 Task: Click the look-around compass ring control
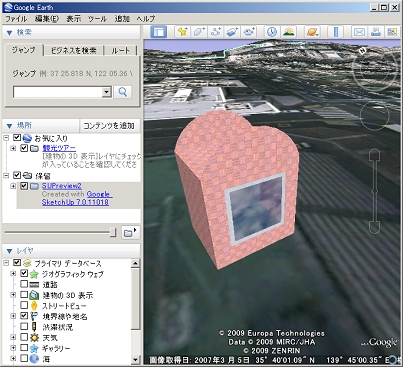point(375,68)
